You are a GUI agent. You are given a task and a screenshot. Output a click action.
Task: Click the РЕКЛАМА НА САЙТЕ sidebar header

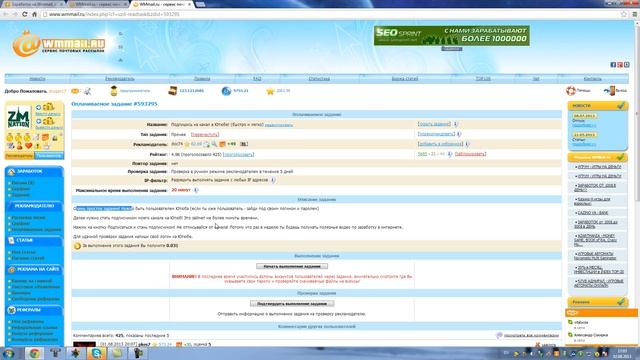coord(34,269)
